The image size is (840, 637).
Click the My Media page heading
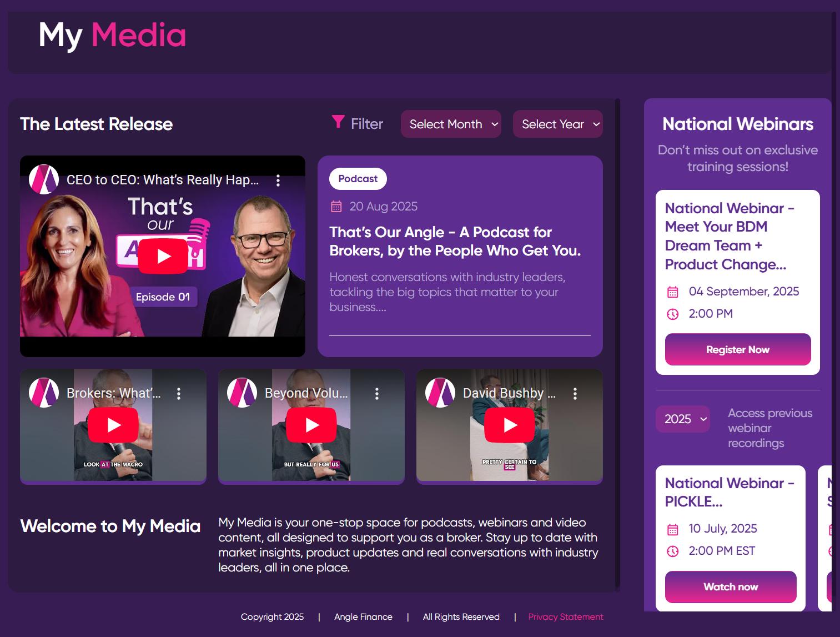pos(112,36)
